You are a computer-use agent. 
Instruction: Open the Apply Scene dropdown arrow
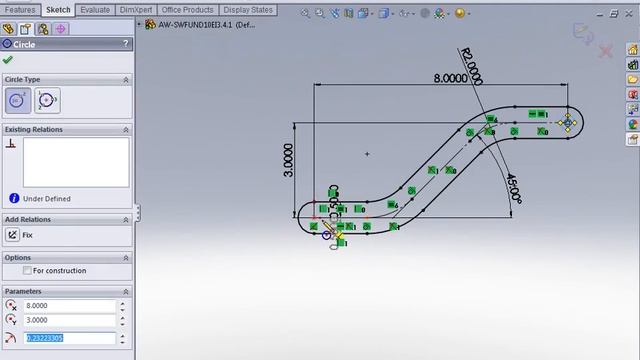coord(448,14)
